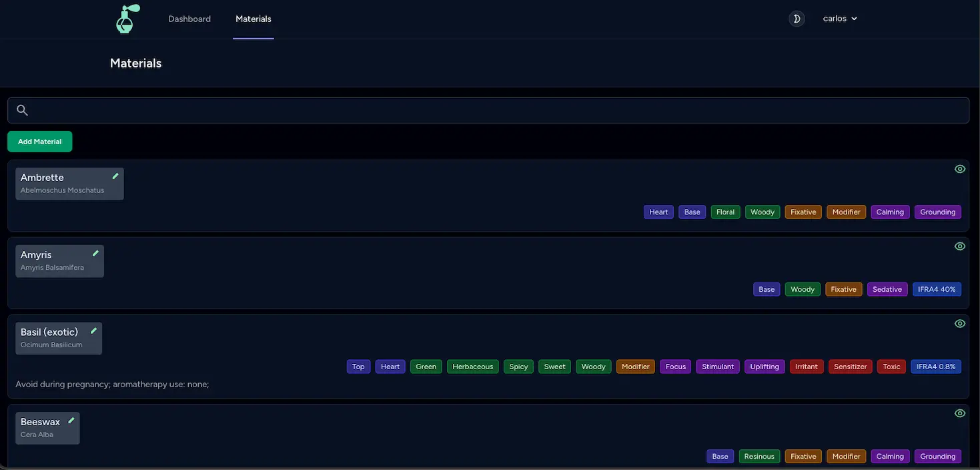Click the Amyris IFRA4 40% tag
Viewport: 980px width, 470px height.
[937, 289]
